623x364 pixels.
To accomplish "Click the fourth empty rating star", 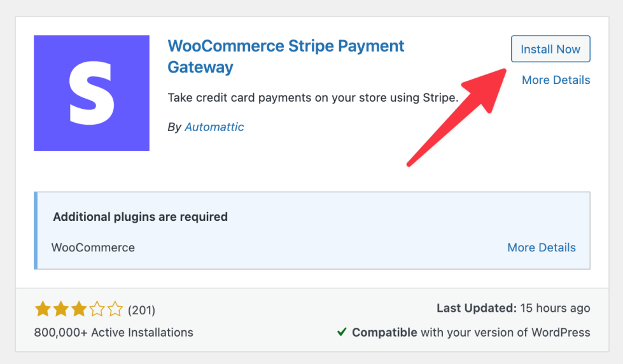I will (97, 310).
